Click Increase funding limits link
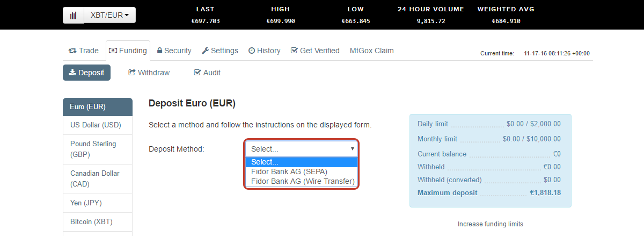 491,224
